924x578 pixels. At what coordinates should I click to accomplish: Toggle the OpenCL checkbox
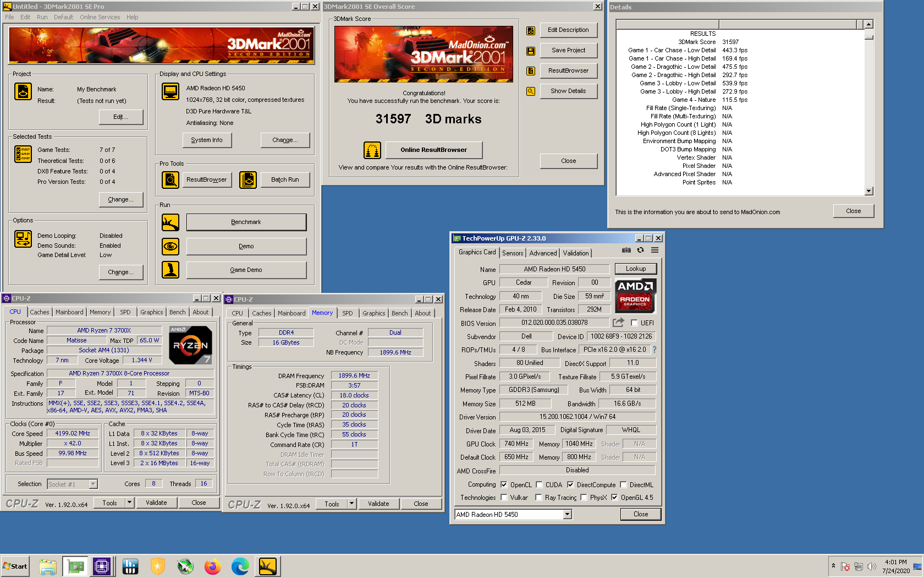504,485
